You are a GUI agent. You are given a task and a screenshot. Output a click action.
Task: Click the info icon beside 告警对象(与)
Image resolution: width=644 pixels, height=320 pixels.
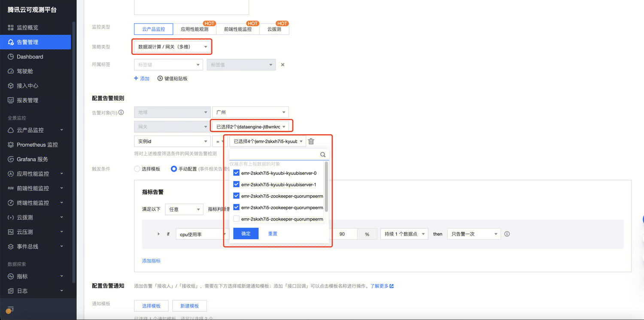(x=121, y=112)
